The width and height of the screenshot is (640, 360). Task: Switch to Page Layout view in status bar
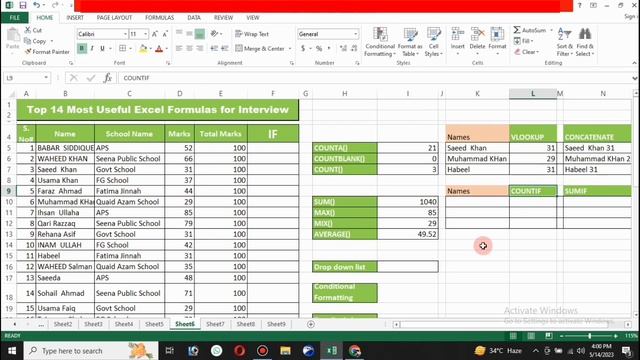point(531,336)
